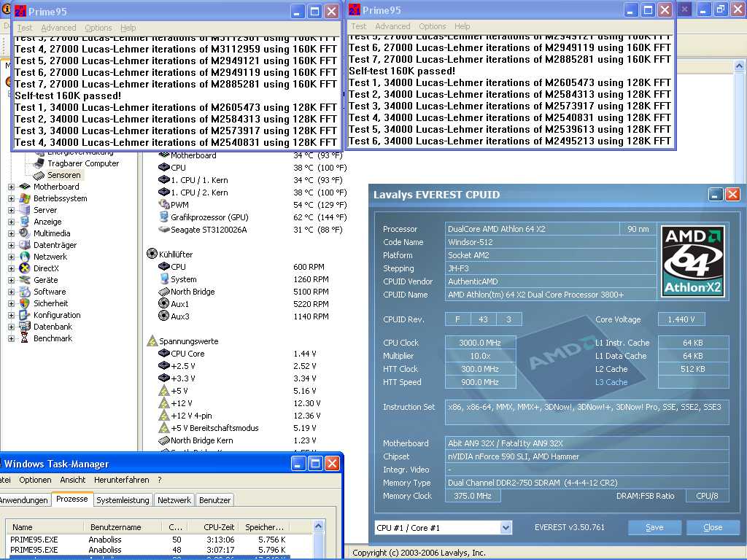
Task: Open Help menu in right Prime95 window
Action: (x=462, y=26)
